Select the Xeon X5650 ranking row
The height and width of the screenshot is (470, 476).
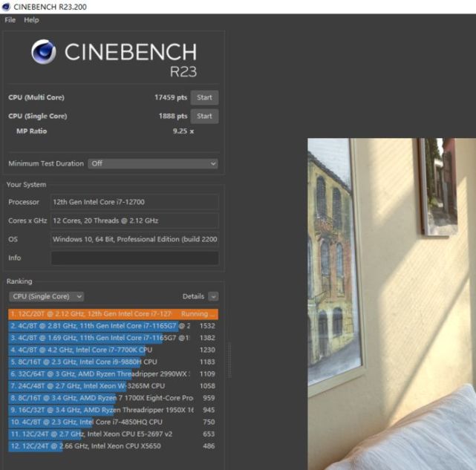pyautogui.click(x=113, y=446)
